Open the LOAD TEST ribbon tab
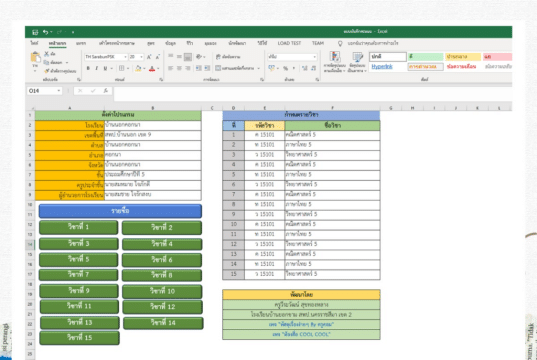The height and width of the screenshot is (360, 537). click(x=289, y=43)
